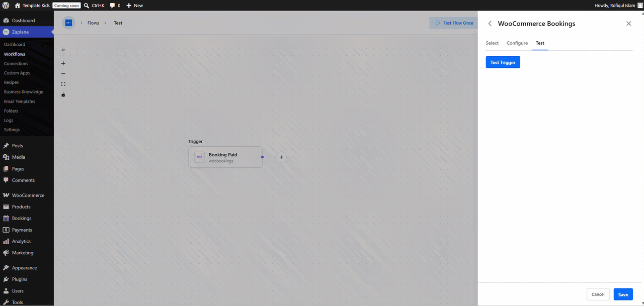Zoom in on the flow canvas
The height and width of the screenshot is (306, 644).
pos(63,63)
